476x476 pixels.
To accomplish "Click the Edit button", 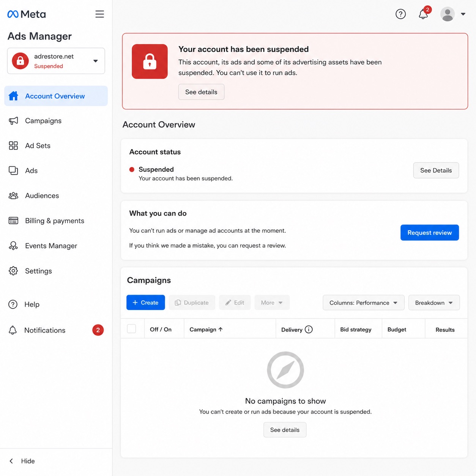I will (x=235, y=303).
